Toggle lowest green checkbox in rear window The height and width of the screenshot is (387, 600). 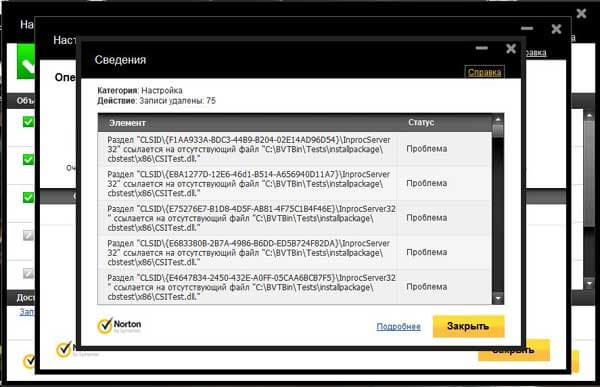(x=28, y=198)
